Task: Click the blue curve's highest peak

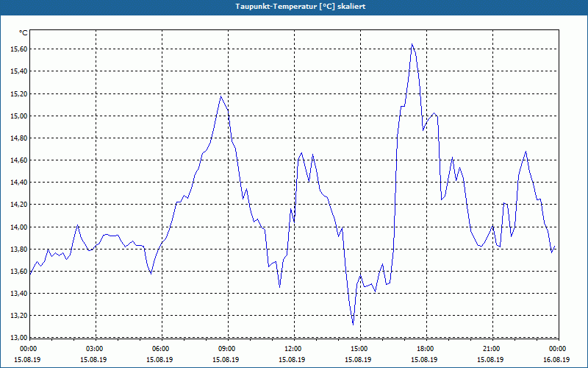Action: click(x=412, y=44)
